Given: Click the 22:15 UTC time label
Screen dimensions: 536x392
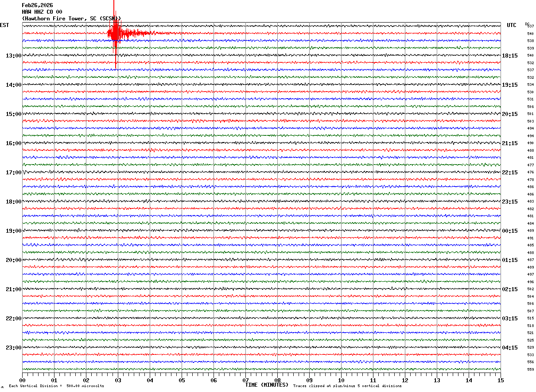Looking at the screenshot, I should coord(510,173).
